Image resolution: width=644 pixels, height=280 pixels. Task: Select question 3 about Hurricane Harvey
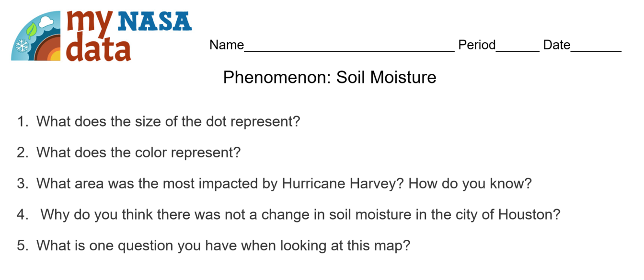[275, 183]
